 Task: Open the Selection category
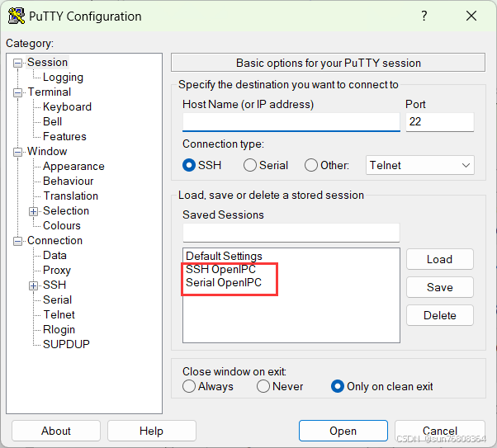pos(66,210)
